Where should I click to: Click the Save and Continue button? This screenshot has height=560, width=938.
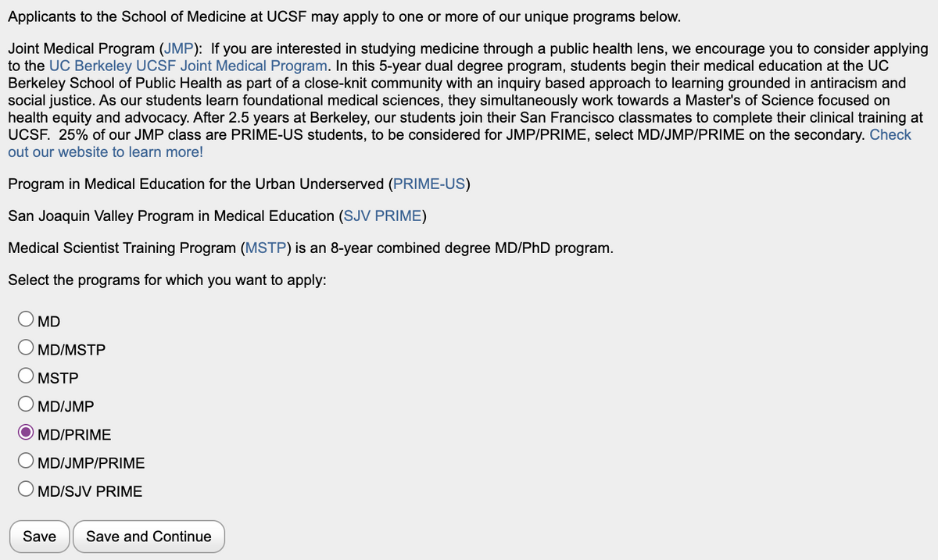149,537
